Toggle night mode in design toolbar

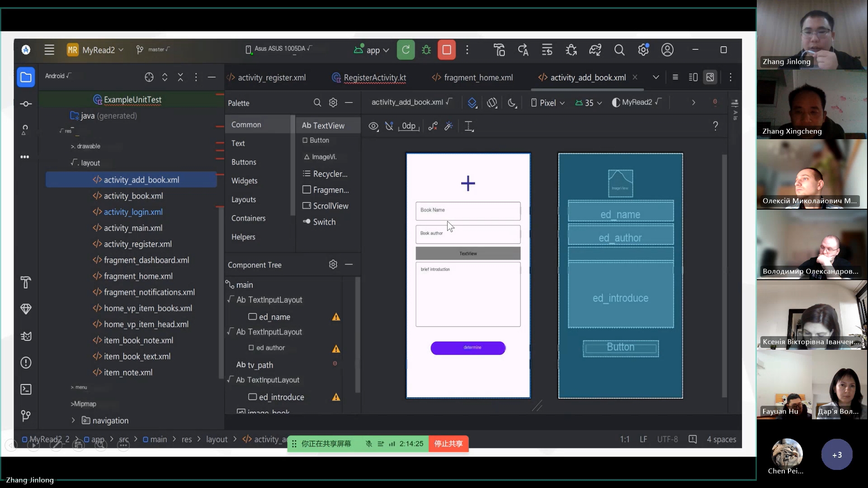click(x=512, y=103)
